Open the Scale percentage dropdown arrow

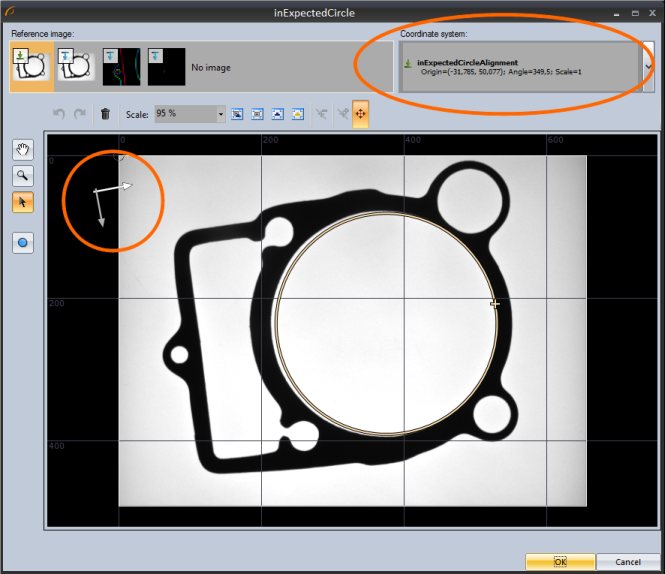(220, 114)
